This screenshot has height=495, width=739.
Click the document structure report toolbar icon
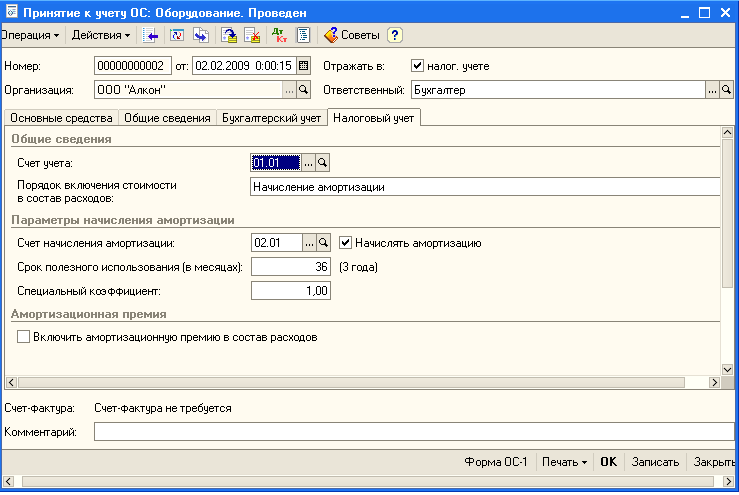point(302,35)
